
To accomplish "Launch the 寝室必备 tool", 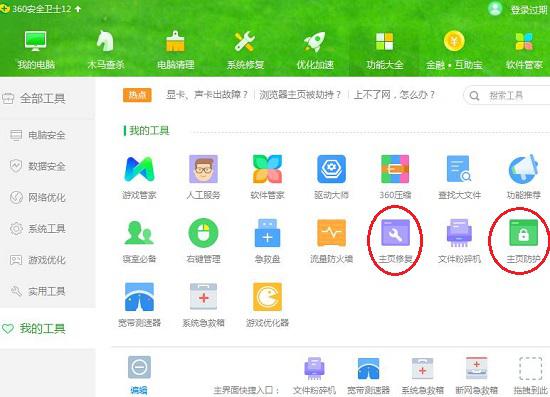I will click(x=139, y=241).
